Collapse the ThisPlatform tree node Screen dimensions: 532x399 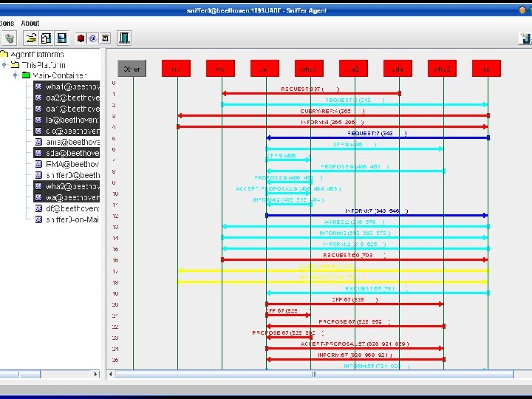4,65
